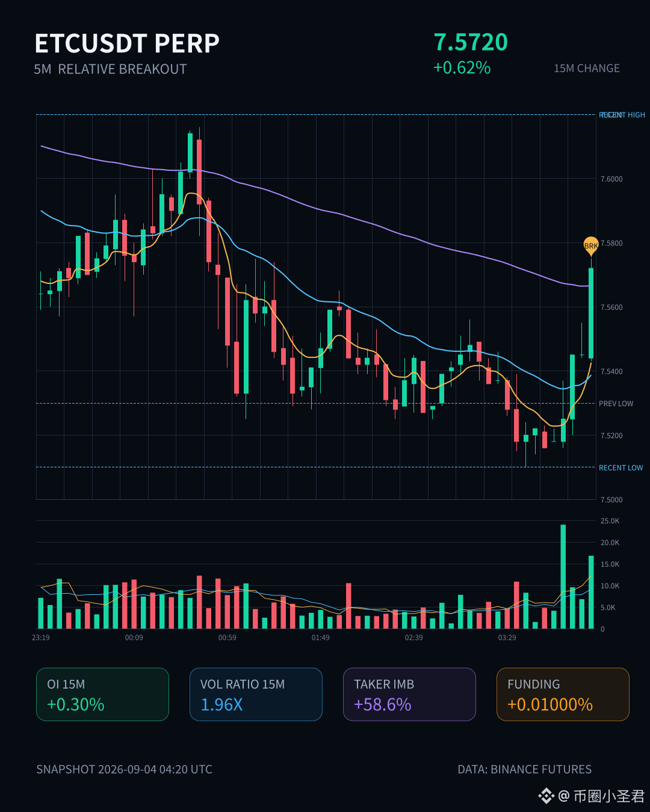Click the orange BRK breakout marker

591,245
